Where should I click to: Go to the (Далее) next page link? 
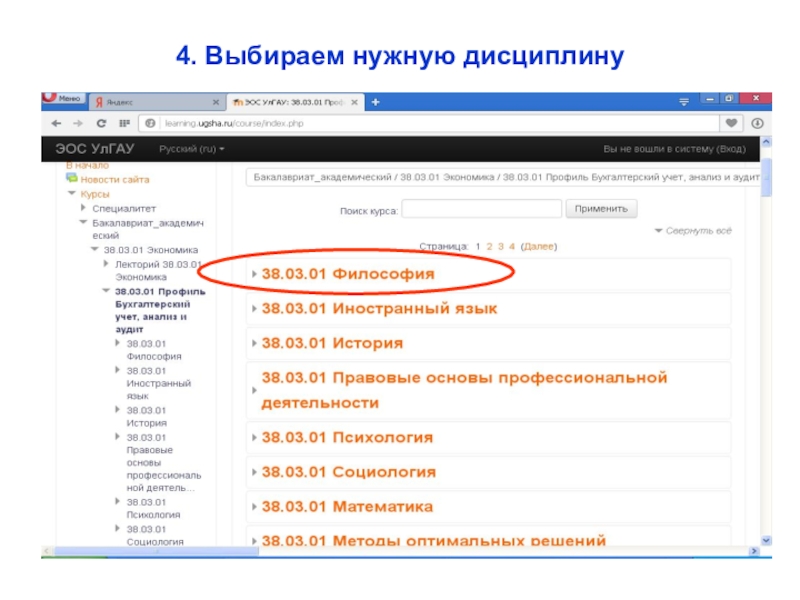[540, 245]
